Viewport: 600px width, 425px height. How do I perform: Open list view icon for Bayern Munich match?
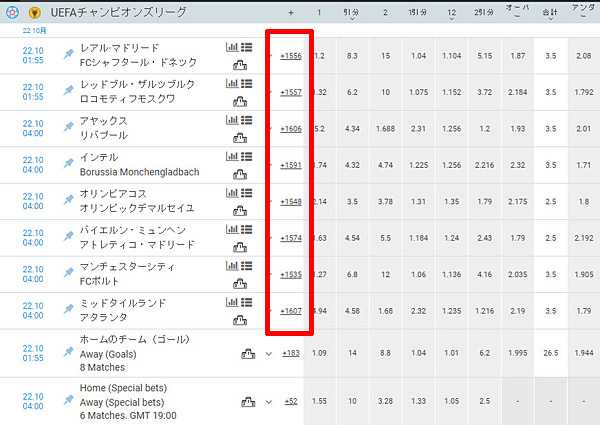tap(246, 230)
